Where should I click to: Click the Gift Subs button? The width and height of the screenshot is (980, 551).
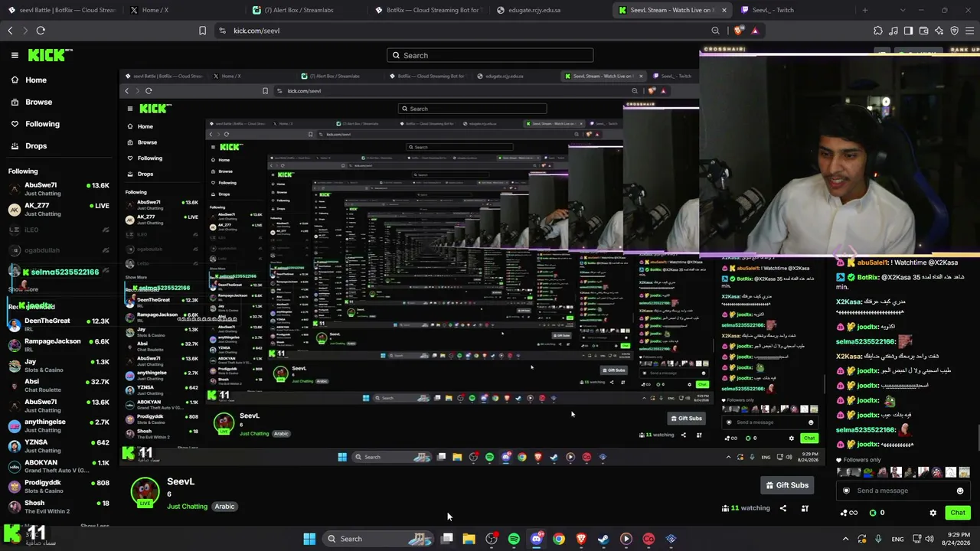pos(787,485)
